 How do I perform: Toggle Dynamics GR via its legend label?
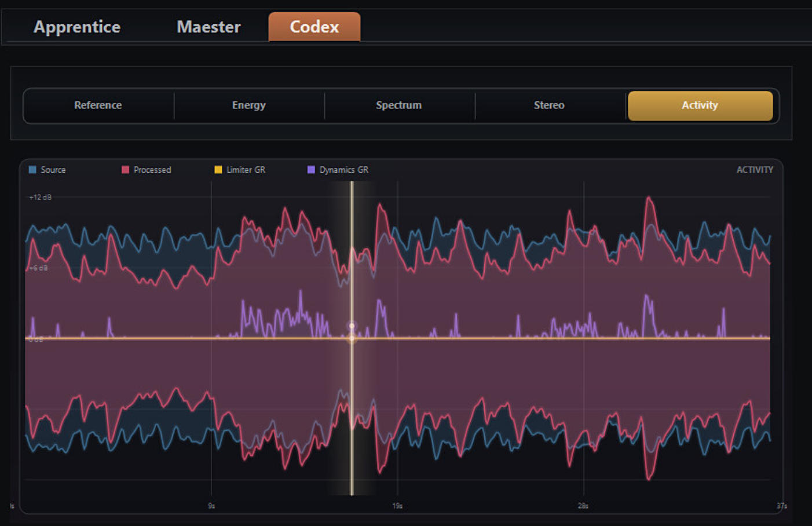[x=344, y=170]
